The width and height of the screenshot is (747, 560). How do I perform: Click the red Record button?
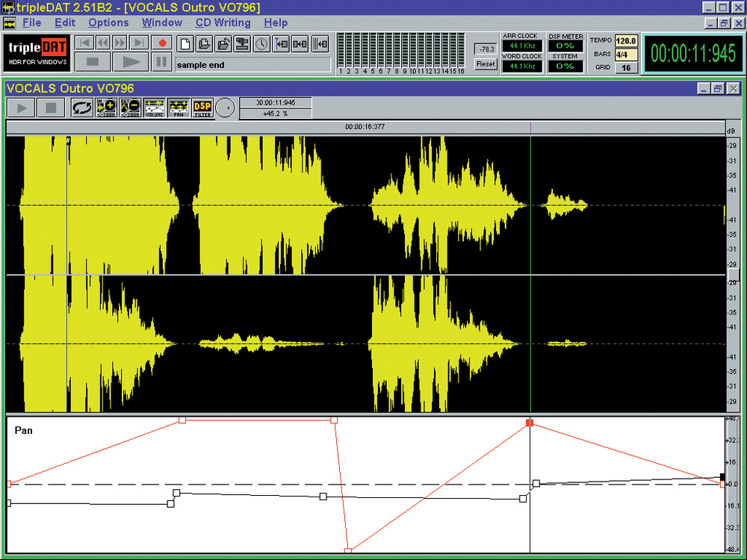[x=161, y=43]
